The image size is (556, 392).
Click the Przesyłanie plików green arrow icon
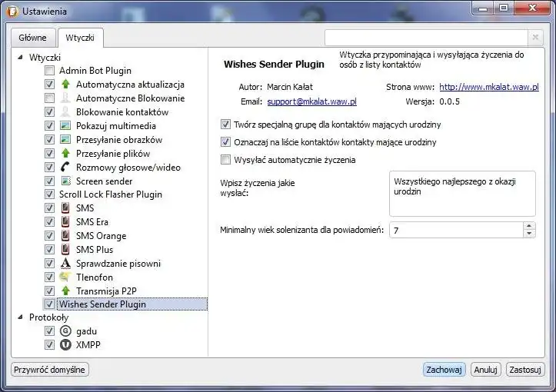coord(65,154)
